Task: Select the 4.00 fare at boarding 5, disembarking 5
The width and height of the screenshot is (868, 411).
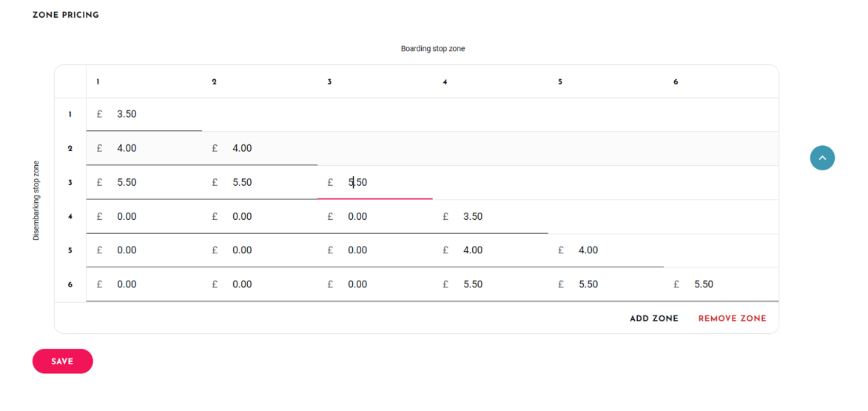Action: click(605, 250)
